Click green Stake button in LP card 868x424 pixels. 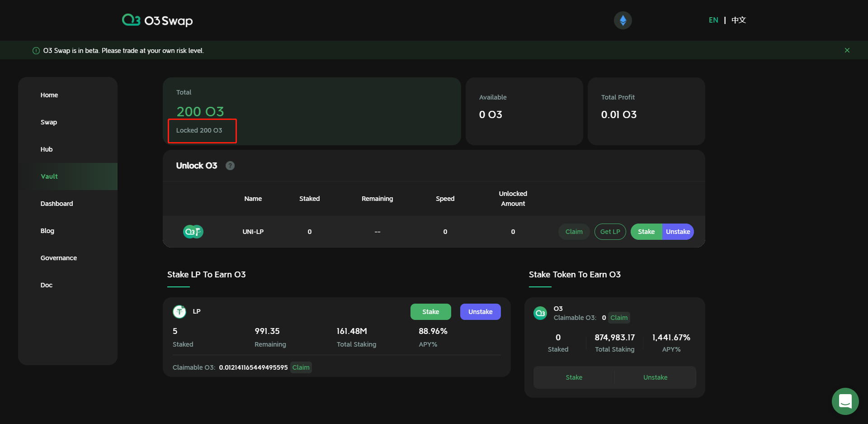431,312
